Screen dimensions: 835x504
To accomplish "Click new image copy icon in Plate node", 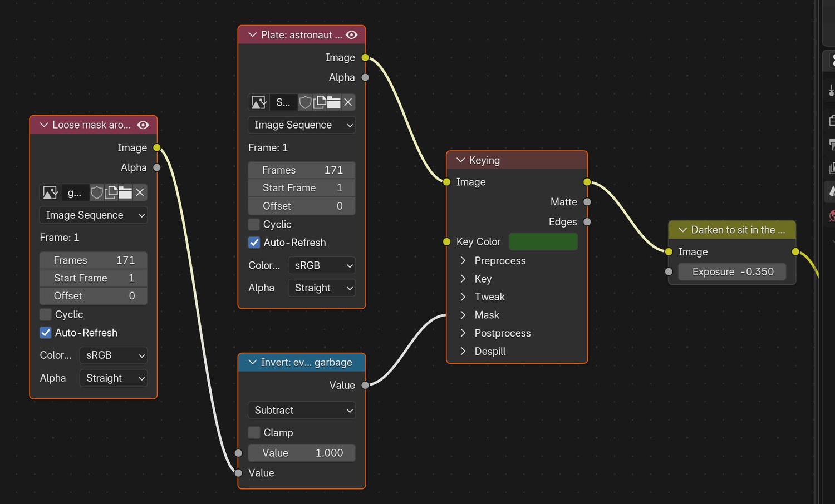I will point(320,102).
